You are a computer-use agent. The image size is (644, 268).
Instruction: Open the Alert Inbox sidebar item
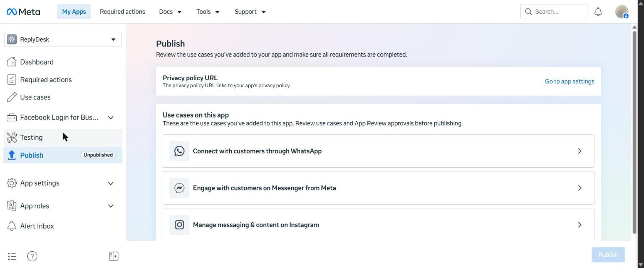tap(63, 226)
